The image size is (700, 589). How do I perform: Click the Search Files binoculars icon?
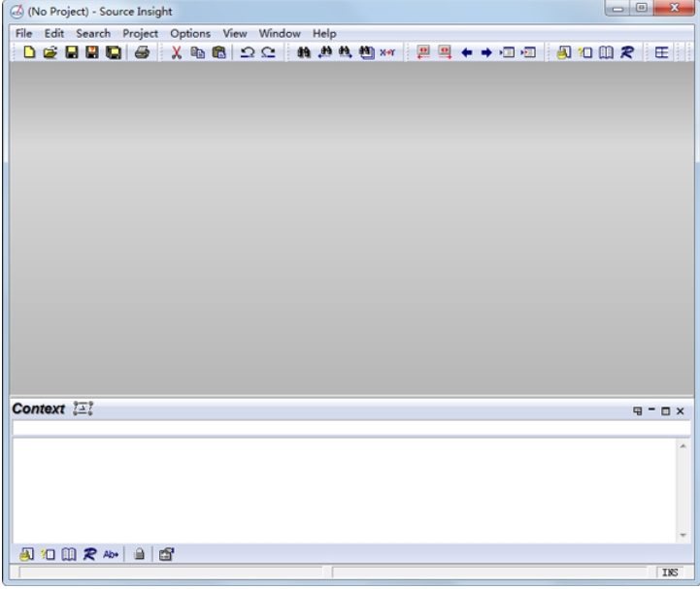pyautogui.click(x=367, y=52)
